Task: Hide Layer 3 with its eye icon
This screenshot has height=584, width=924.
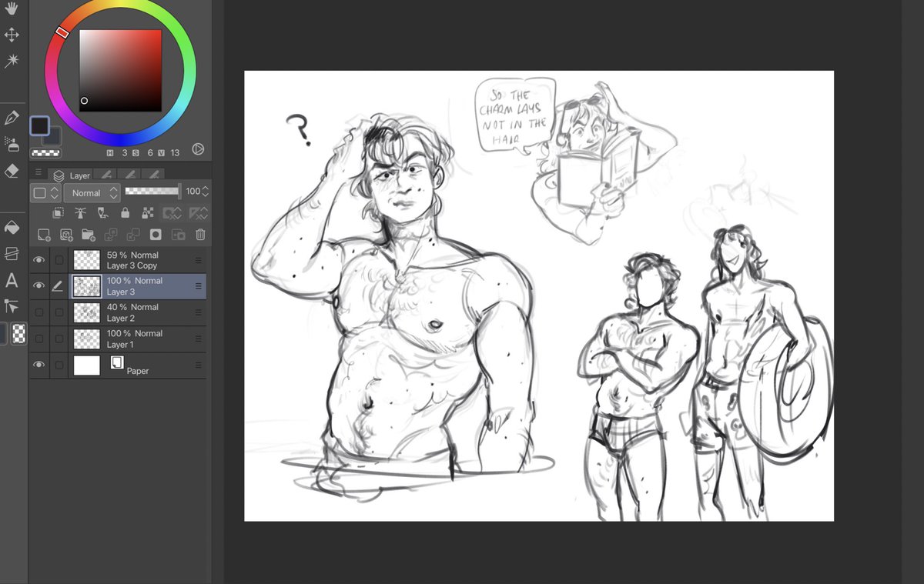Action: pos(38,286)
